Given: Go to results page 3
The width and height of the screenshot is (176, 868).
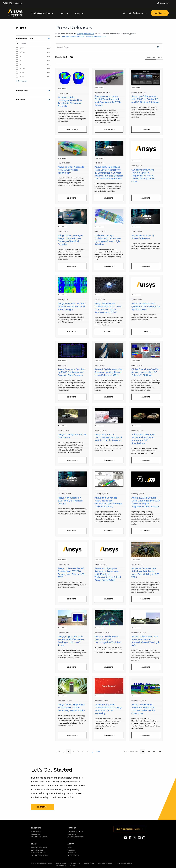Looking at the screenshot, I should (x=78, y=751).
